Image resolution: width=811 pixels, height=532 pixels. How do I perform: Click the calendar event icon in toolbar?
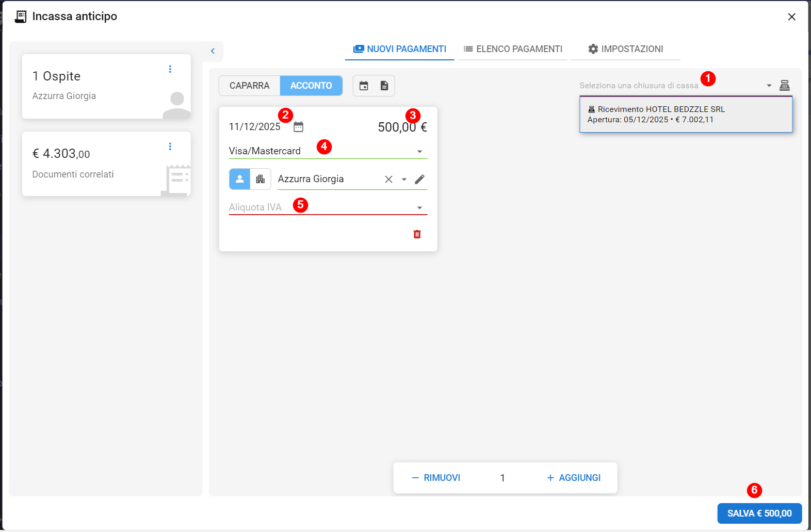pos(364,86)
